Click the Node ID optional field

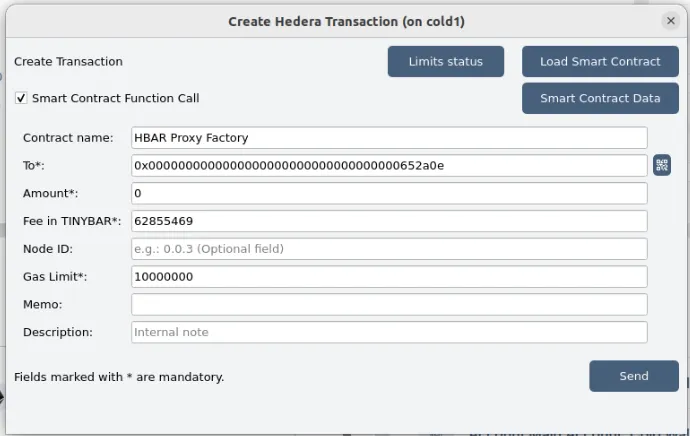click(389, 249)
